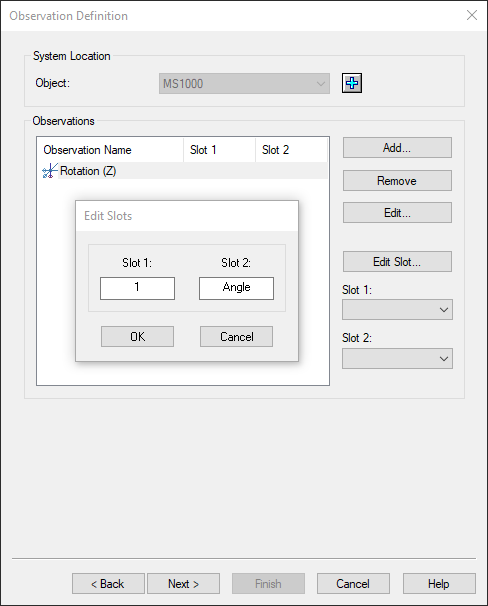Click the Slot 2 input field containing Angle
Image resolution: width=488 pixels, height=606 pixels.
236,288
